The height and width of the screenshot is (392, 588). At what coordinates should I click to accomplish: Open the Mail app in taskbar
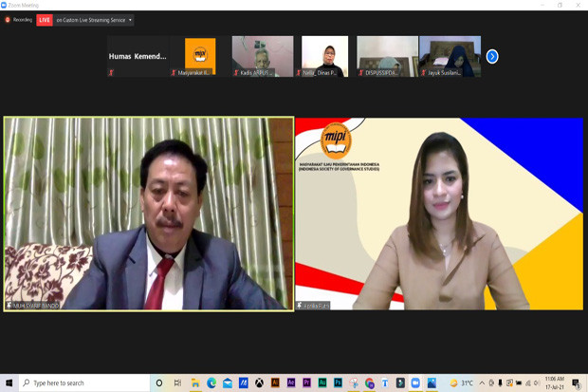tap(228, 383)
